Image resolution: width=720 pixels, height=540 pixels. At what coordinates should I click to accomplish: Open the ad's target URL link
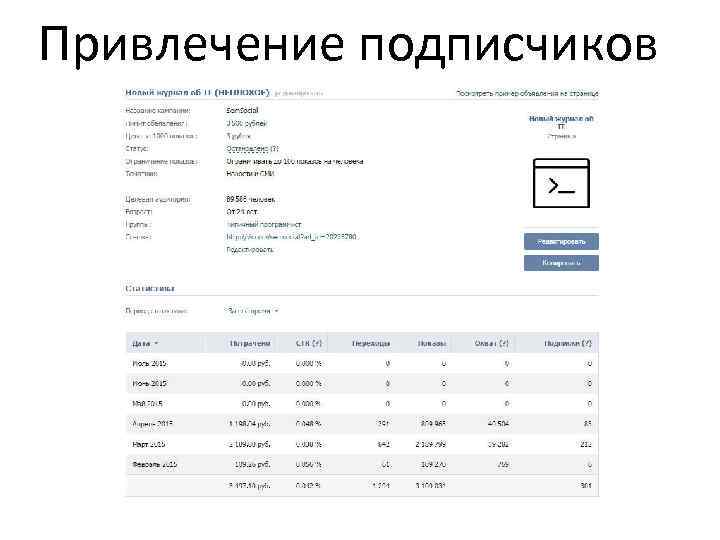coord(291,237)
